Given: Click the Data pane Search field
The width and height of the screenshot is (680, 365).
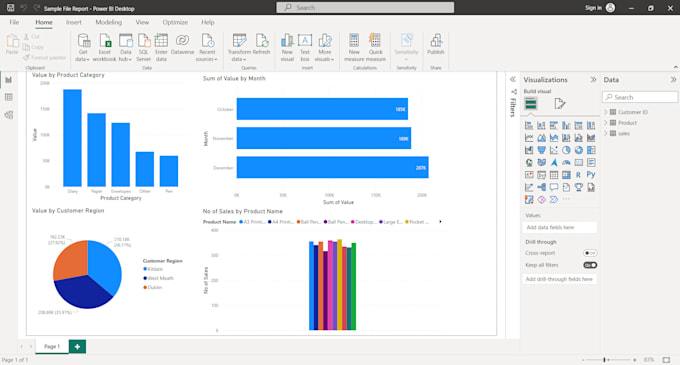Looking at the screenshot, I should pyautogui.click(x=640, y=97).
